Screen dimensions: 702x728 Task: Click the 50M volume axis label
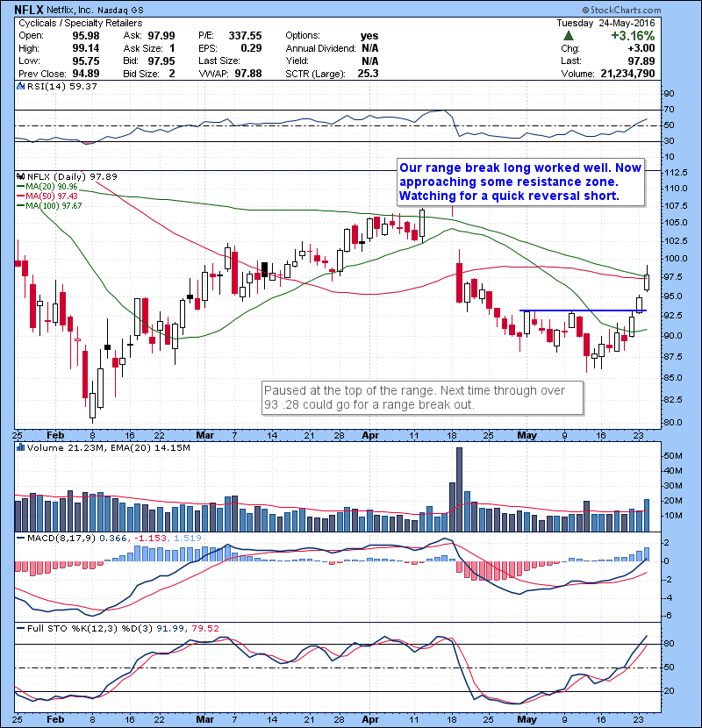[673, 456]
